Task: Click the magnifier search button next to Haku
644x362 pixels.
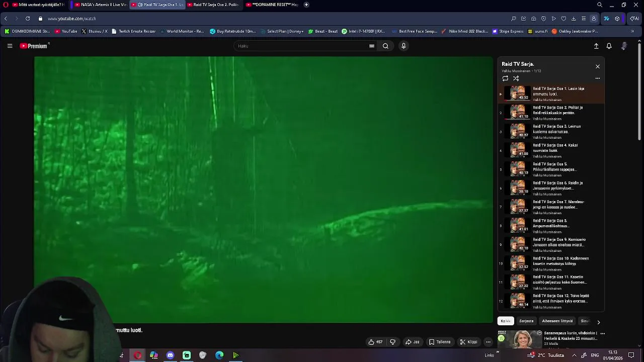Action: coord(385,46)
